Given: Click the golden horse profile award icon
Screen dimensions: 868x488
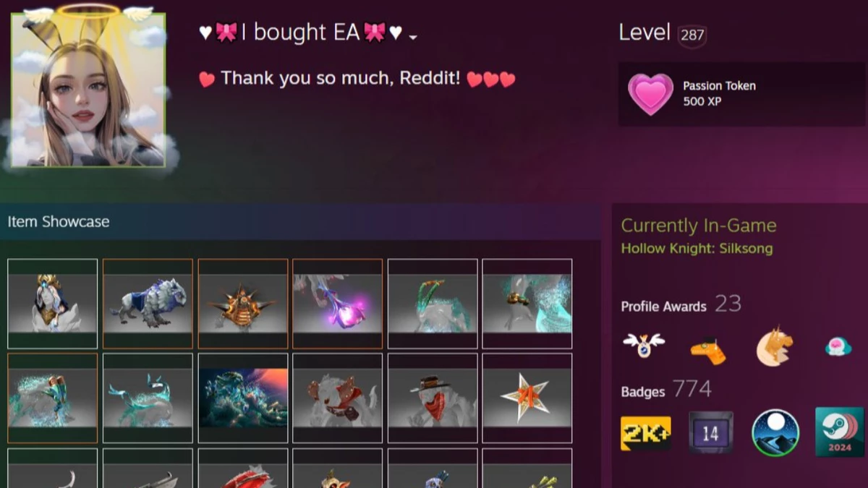Looking at the screenshot, I should 774,347.
